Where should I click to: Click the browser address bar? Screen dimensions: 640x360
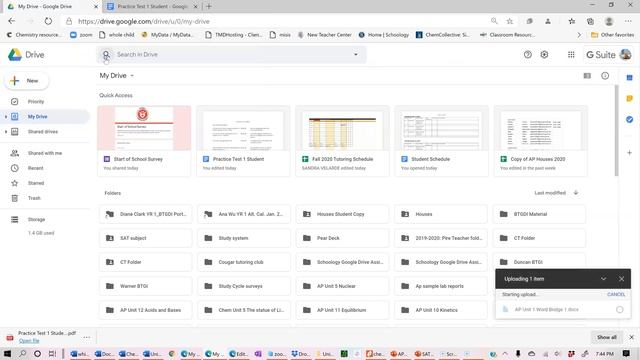point(278,21)
